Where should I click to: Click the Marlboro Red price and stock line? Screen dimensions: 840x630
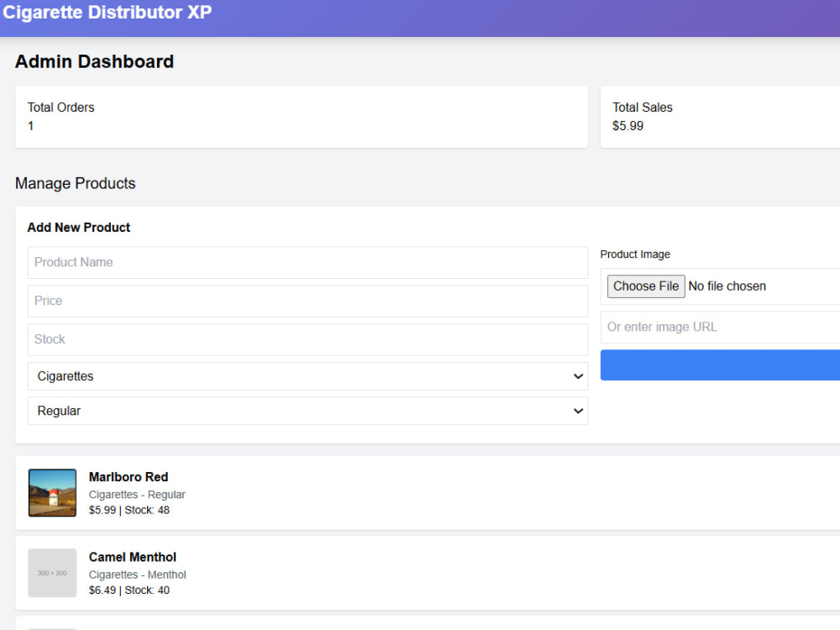tap(129, 510)
